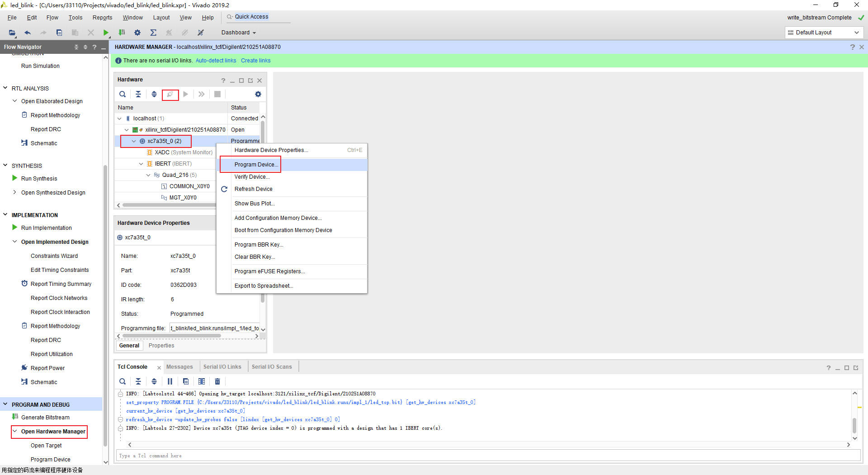Open the Dashboard dropdown
This screenshot has height=475, width=868.
click(x=239, y=33)
